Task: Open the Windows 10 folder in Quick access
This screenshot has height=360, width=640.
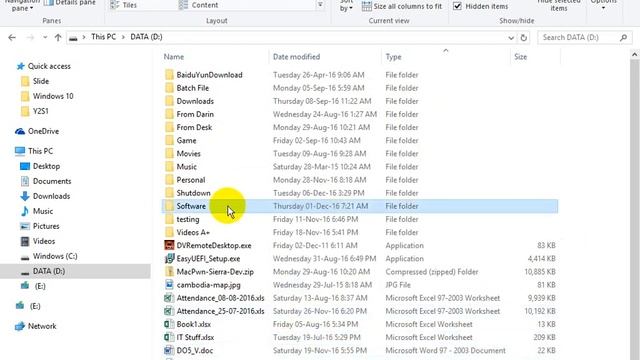Action: (x=47, y=96)
